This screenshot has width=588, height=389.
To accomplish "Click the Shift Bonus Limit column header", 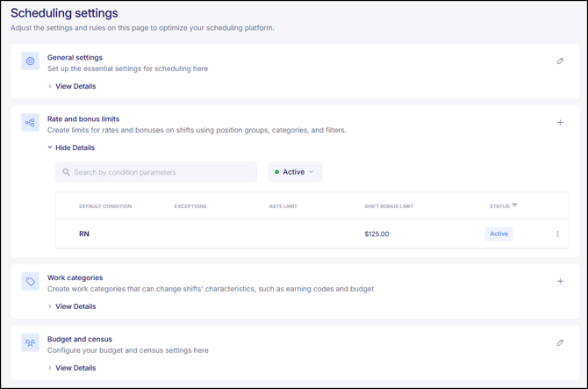I will click(x=389, y=206).
